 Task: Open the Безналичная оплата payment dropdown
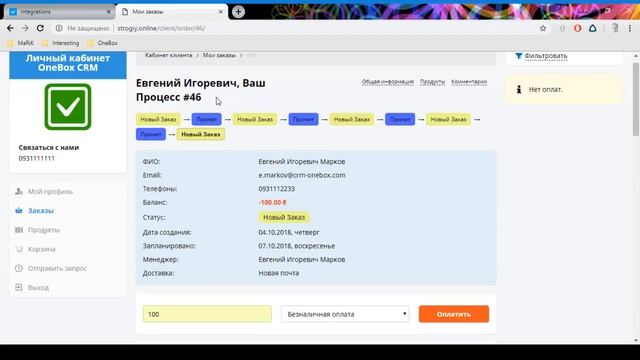pyautogui.click(x=345, y=314)
